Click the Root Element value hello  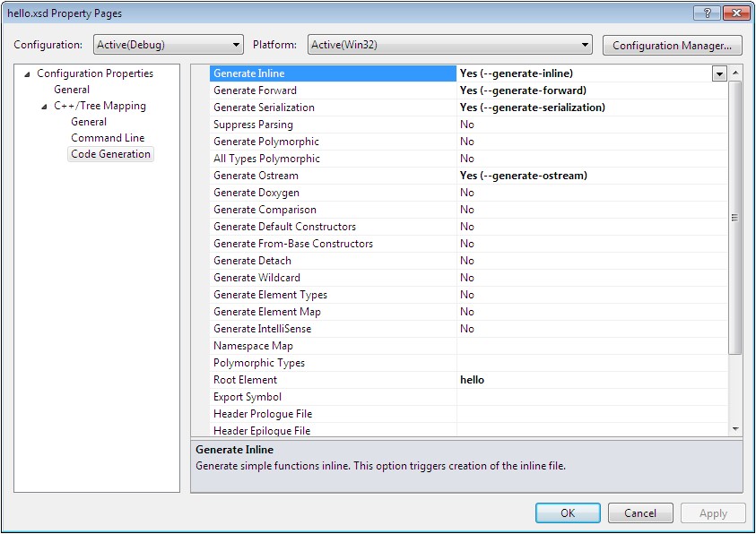(x=472, y=379)
